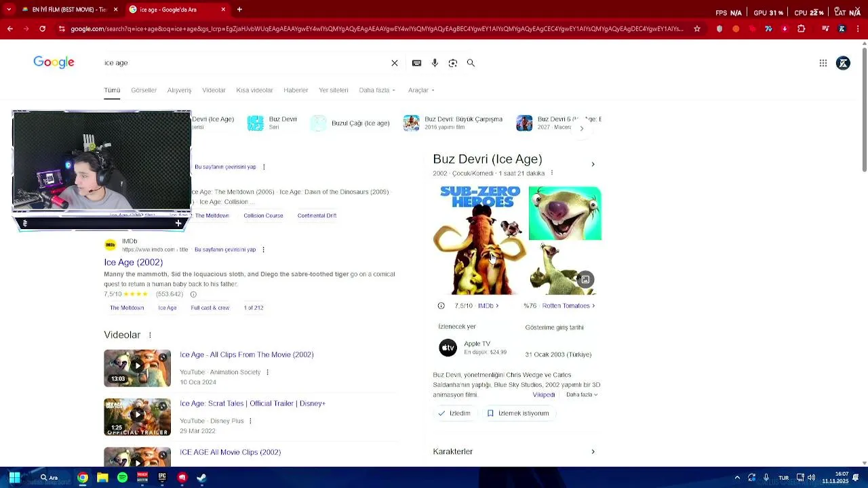Viewport: 868px width, 488px height.
Task: Switch to the Kısa videolar tab
Action: (254, 90)
